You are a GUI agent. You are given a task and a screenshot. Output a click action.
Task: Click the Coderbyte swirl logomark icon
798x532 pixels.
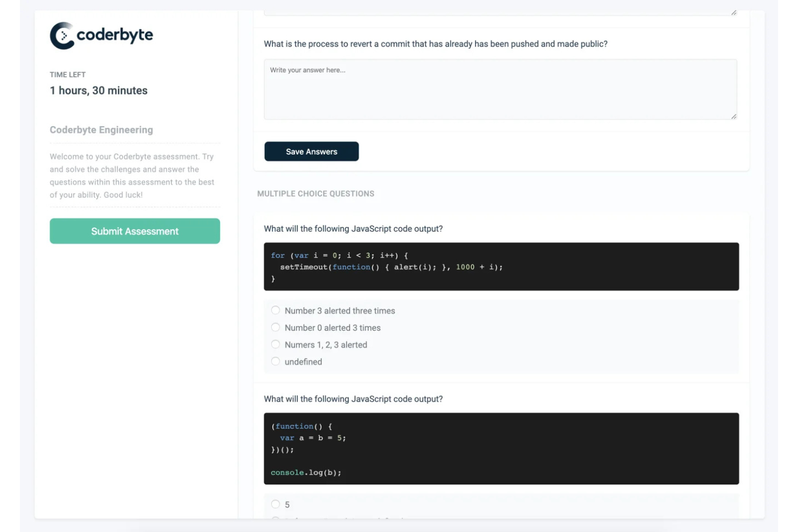pyautogui.click(x=62, y=36)
